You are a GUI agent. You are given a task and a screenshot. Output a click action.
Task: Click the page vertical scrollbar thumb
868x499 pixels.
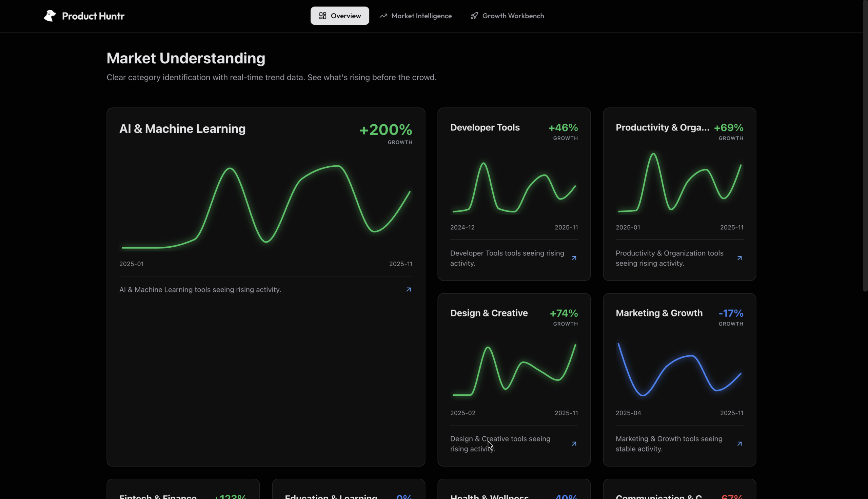[x=865, y=146]
